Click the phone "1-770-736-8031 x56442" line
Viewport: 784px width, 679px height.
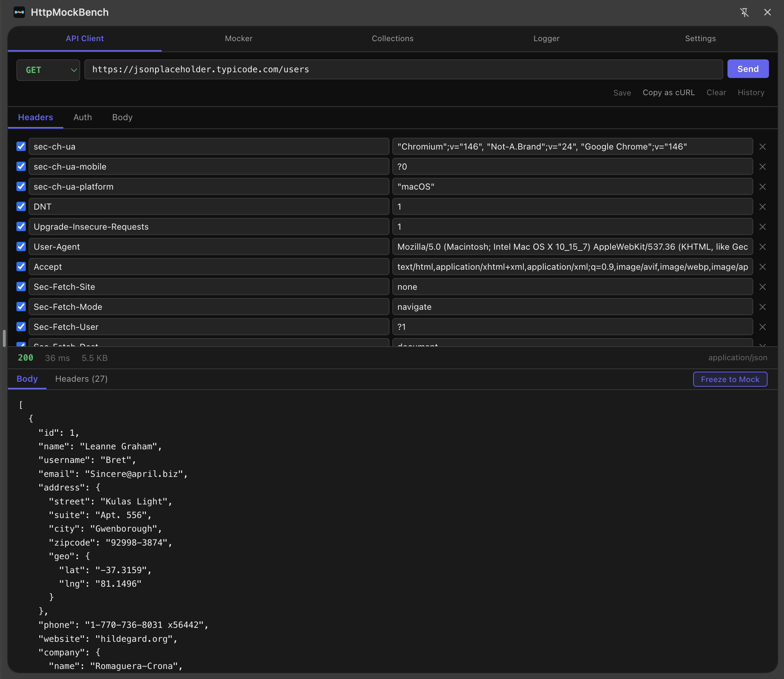click(x=123, y=625)
